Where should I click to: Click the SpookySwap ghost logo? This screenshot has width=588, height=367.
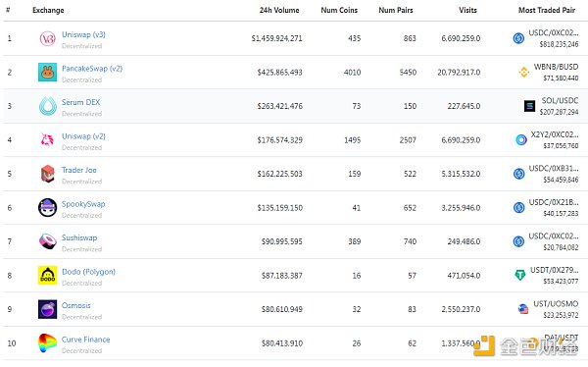point(48,207)
